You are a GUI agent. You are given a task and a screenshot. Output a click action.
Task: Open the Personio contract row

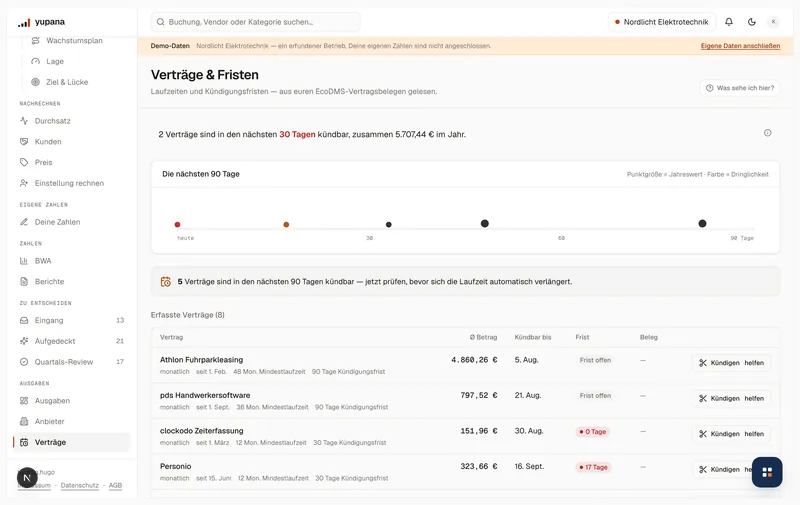click(x=465, y=472)
